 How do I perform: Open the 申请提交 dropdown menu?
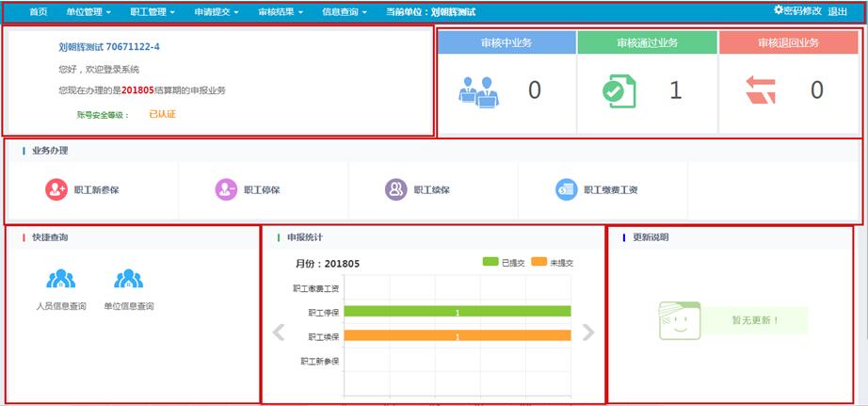[216, 12]
